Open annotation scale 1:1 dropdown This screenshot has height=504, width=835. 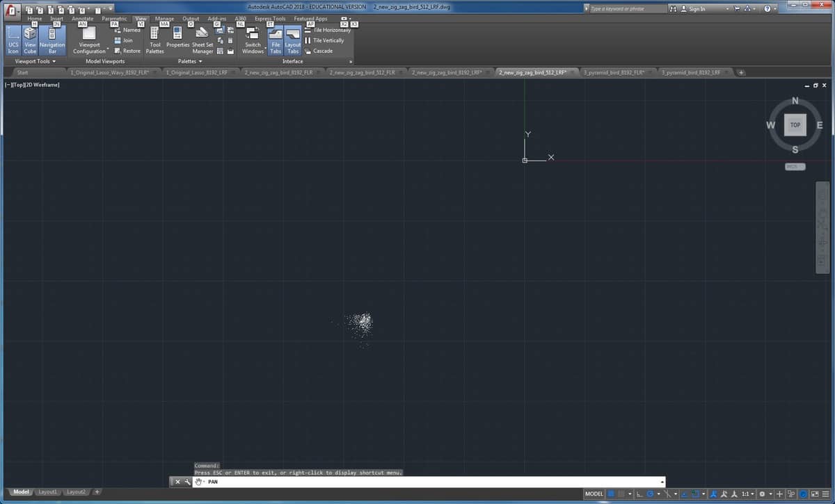point(747,494)
